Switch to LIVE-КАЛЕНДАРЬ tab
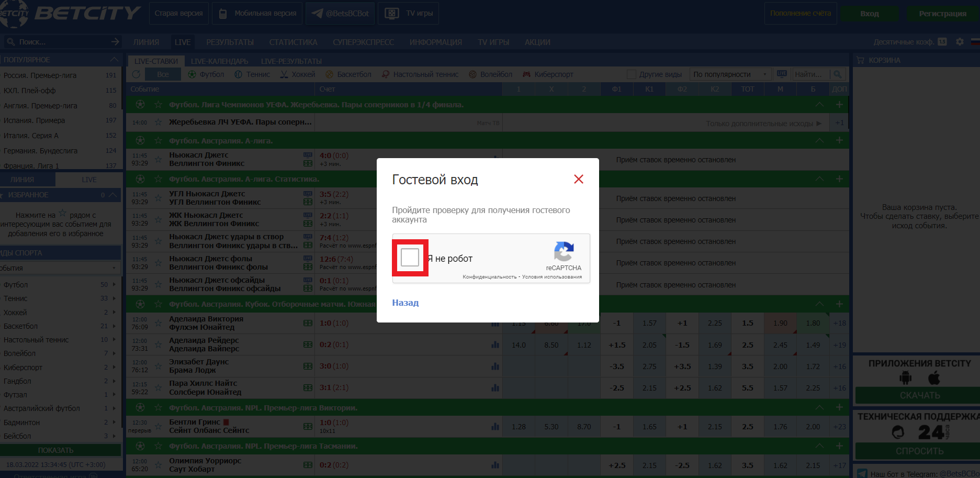This screenshot has height=478, width=980. click(x=220, y=61)
